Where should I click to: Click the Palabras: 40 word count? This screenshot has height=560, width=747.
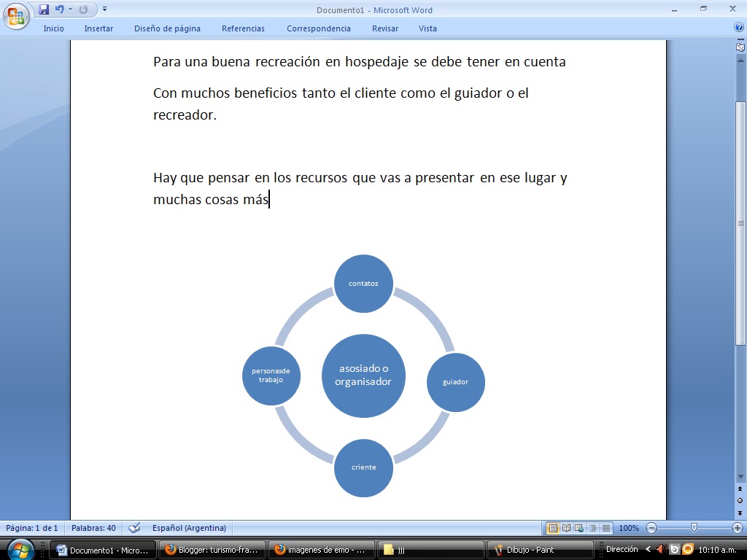tap(93, 528)
